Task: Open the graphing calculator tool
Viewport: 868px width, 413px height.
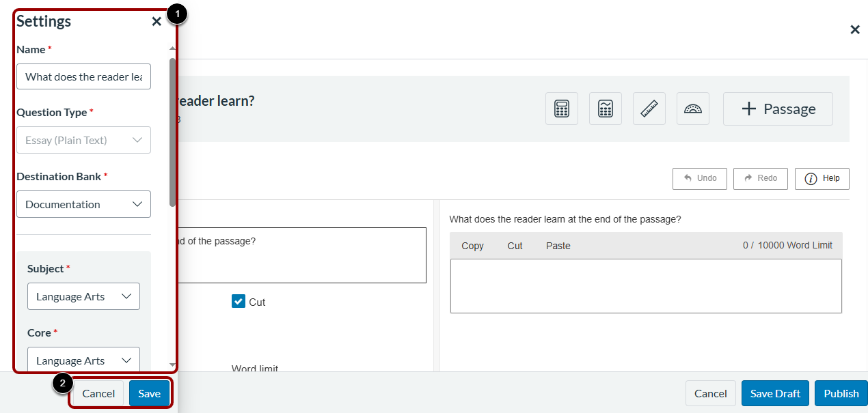Action: tap(606, 109)
